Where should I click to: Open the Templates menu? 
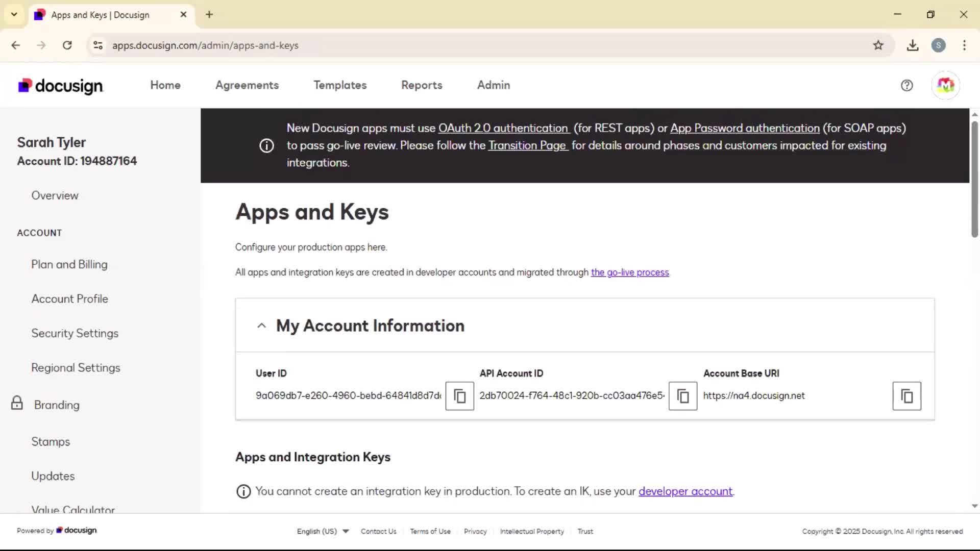click(x=340, y=85)
